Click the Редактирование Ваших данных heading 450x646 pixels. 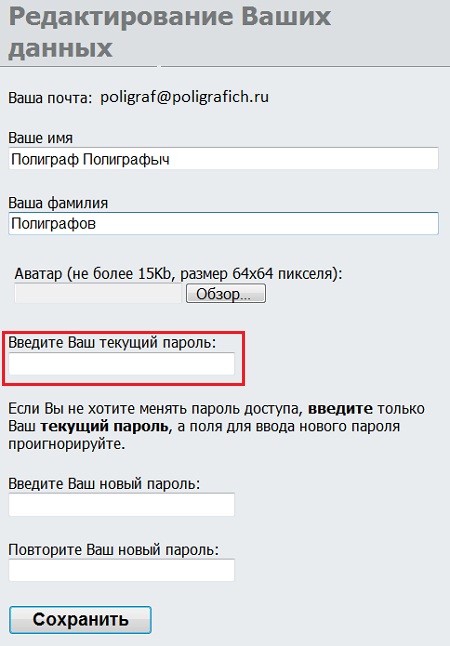click(169, 32)
